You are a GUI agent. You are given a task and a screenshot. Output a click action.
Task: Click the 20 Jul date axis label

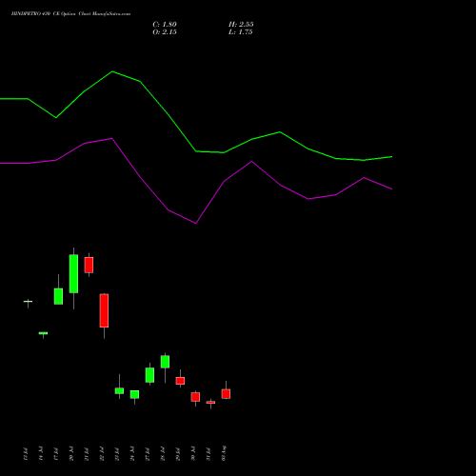(x=71, y=453)
